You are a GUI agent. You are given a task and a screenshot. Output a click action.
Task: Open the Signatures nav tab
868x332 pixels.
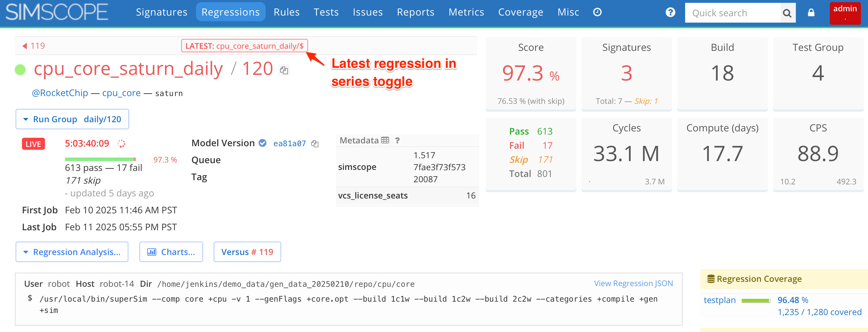point(162,12)
